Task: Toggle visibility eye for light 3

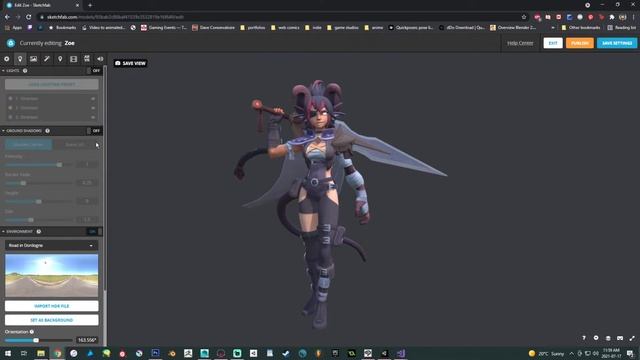Action: pyautogui.click(x=93, y=117)
